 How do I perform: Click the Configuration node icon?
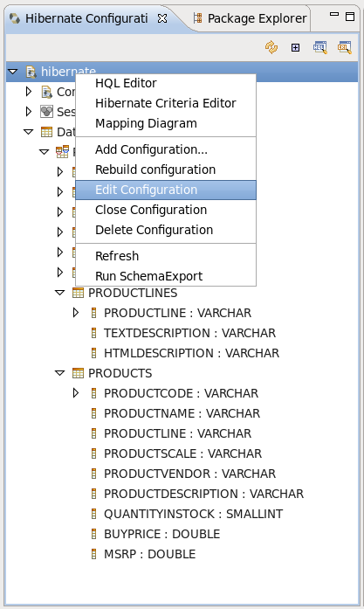coord(46,92)
